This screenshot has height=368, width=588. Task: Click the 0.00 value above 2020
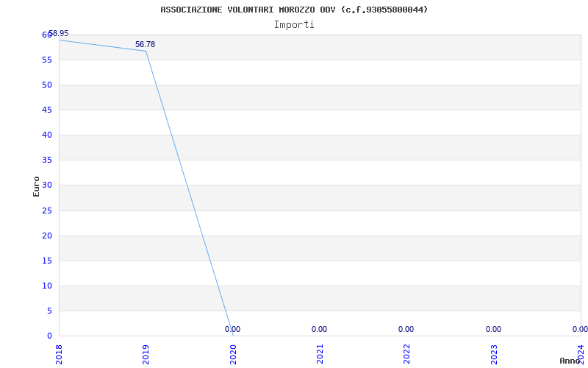click(x=232, y=329)
